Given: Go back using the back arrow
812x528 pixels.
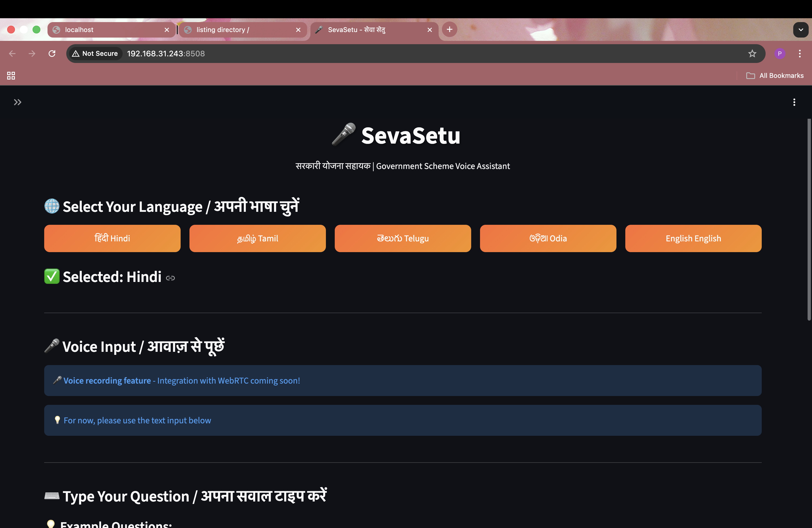Looking at the screenshot, I should pos(12,54).
